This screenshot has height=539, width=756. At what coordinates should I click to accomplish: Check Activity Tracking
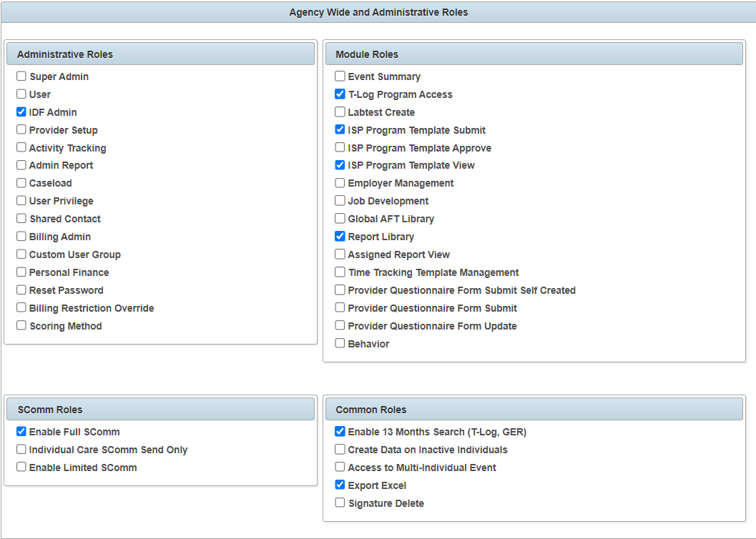pyautogui.click(x=21, y=147)
